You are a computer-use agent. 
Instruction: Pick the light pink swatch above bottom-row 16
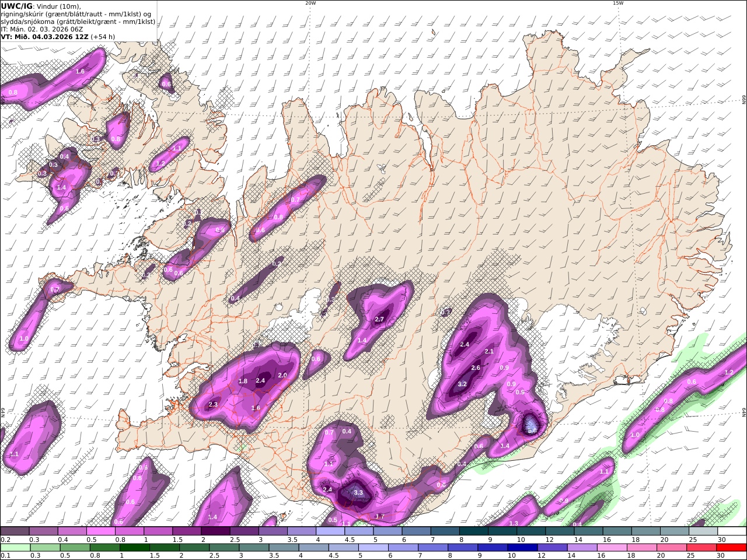(612, 548)
